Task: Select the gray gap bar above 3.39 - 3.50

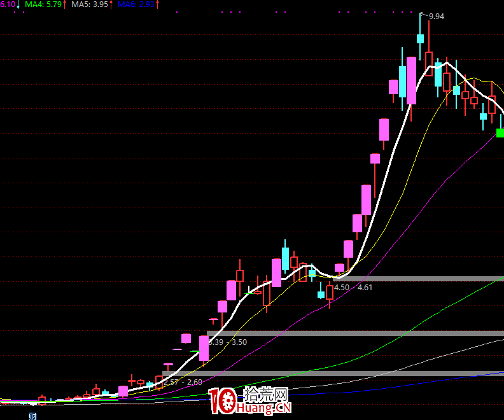Action: (355, 333)
